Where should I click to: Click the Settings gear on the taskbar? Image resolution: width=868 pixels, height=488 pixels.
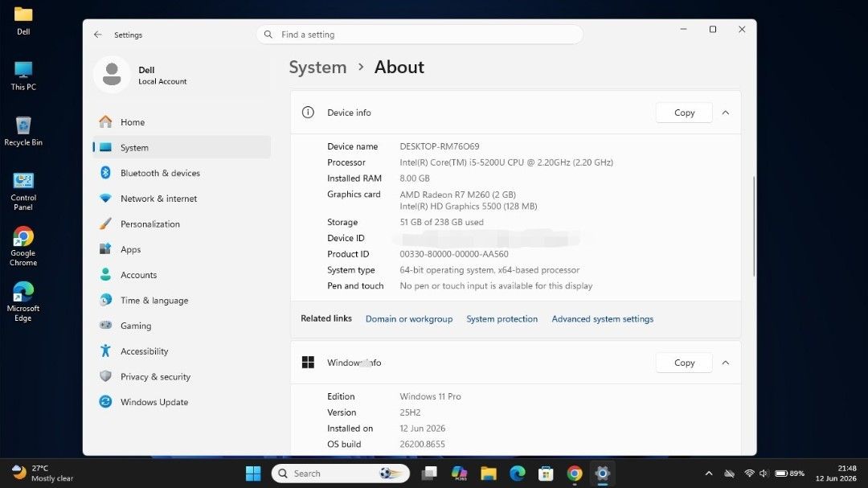tap(602, 473)
